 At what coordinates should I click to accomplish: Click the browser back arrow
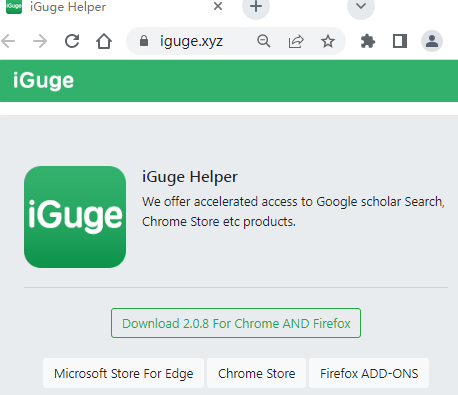click(x=8, y=41)
